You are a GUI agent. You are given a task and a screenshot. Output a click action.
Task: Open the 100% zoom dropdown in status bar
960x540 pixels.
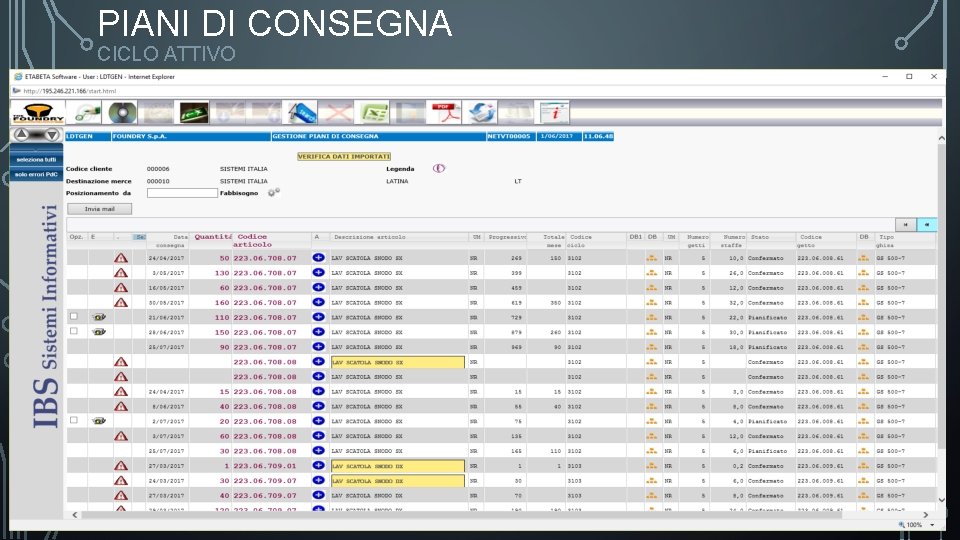point(932,525)
